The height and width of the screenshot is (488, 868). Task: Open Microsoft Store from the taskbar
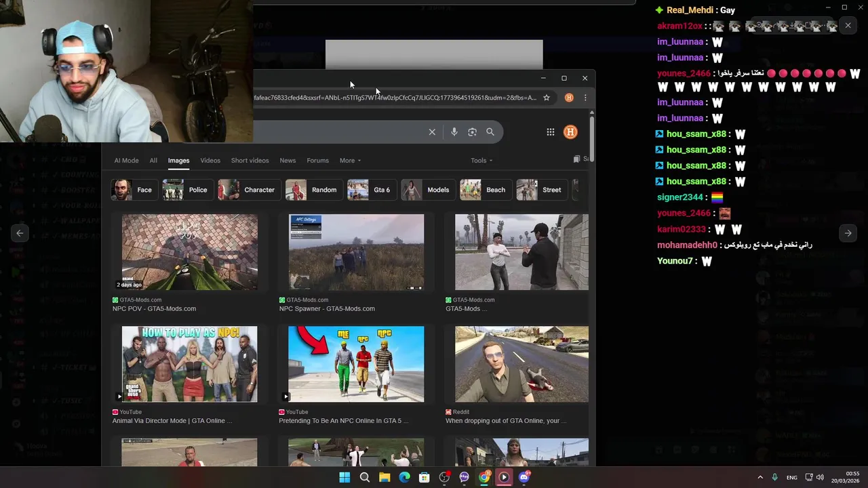(424, 477)
